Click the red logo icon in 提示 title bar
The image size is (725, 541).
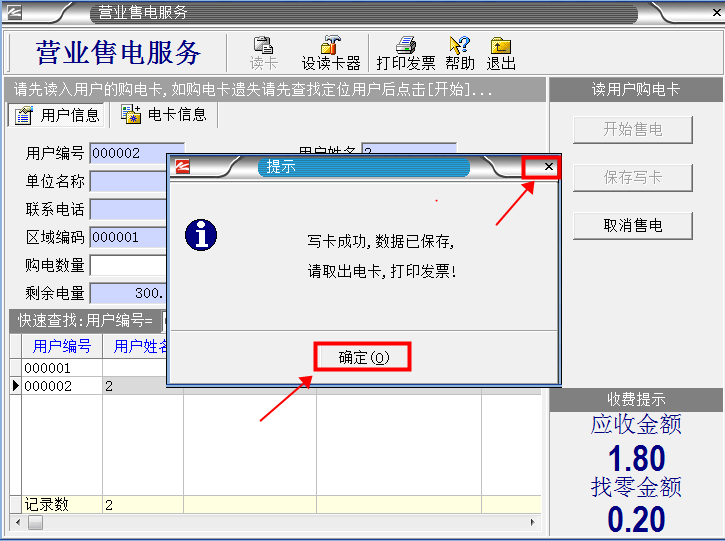point(183,167)
